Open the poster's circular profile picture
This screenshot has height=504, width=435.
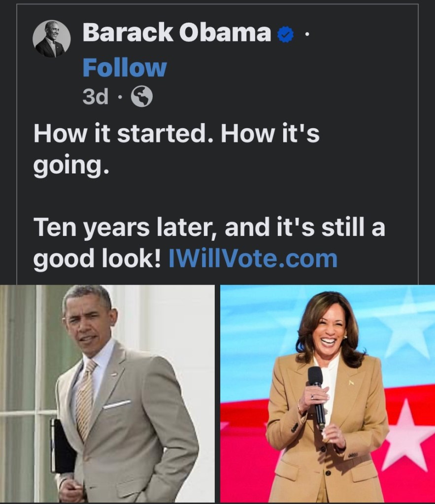[51, 39]
